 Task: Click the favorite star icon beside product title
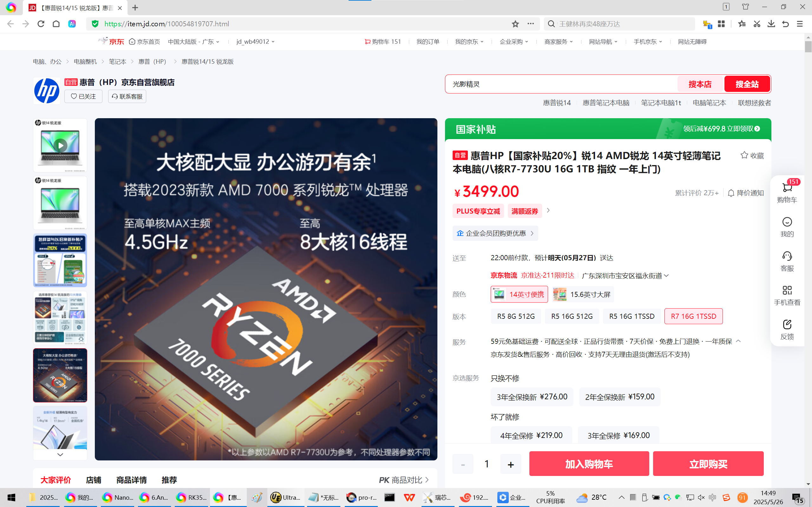[744, 155]
